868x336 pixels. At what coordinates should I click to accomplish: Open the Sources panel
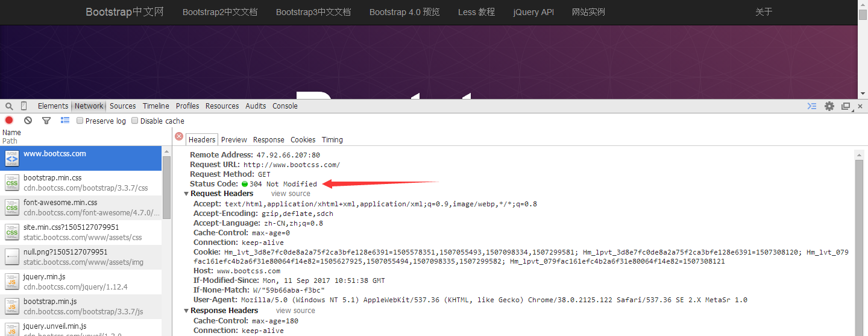pyautogui.click(x=123, y=106)
